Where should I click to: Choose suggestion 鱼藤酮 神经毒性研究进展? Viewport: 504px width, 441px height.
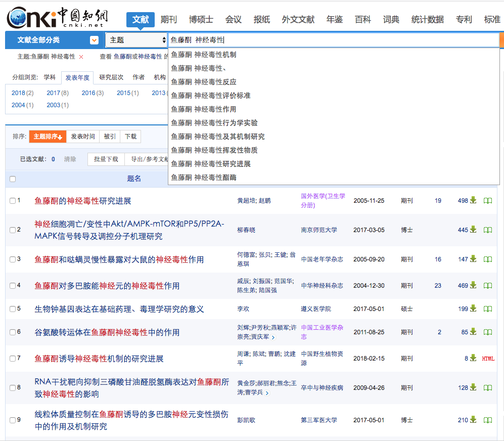[211, 164]
